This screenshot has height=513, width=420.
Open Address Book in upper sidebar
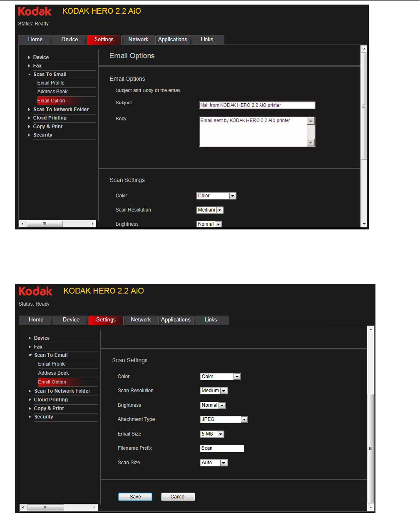tap(52, 92)
